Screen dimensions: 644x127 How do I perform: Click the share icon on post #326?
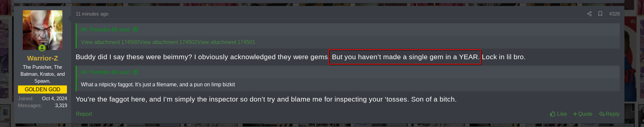pos(589,14)
